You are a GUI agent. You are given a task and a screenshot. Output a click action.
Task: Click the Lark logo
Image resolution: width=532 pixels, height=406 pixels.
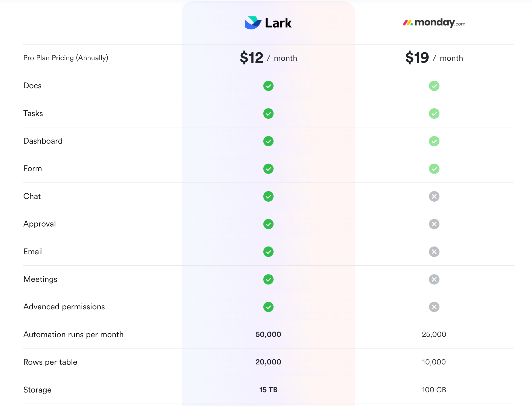tap(268, 23)
